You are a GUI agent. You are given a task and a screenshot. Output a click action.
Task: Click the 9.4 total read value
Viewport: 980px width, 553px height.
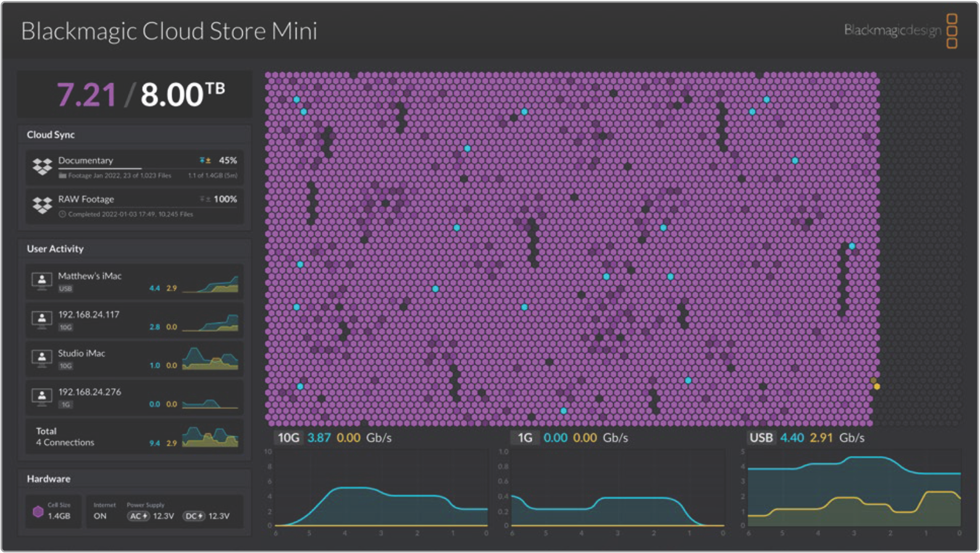coord(154,444)
